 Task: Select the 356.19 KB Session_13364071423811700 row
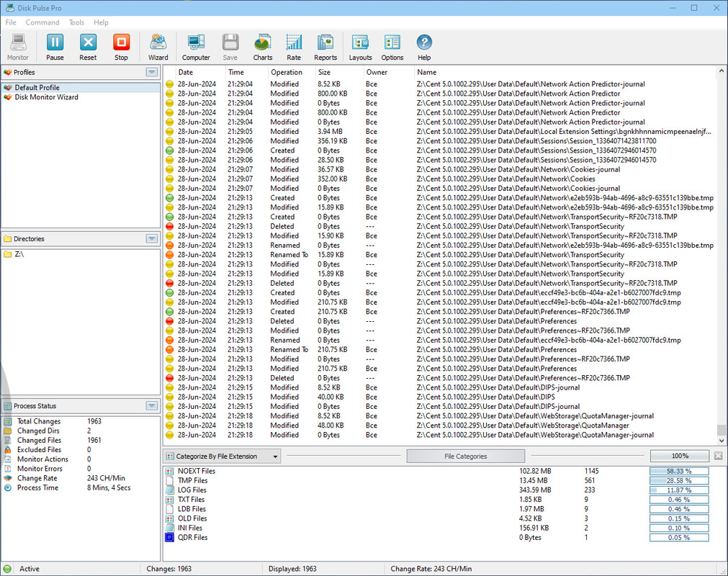440,141
